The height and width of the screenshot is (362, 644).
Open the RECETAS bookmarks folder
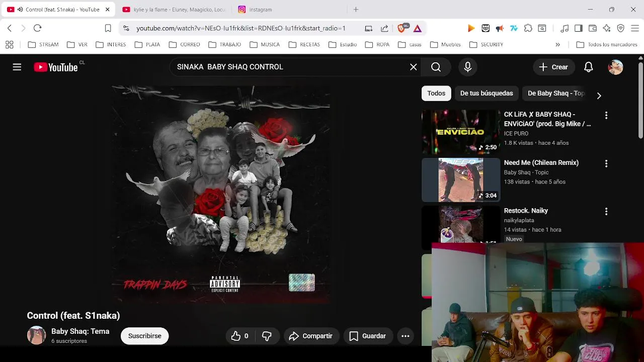pos(304,45)
